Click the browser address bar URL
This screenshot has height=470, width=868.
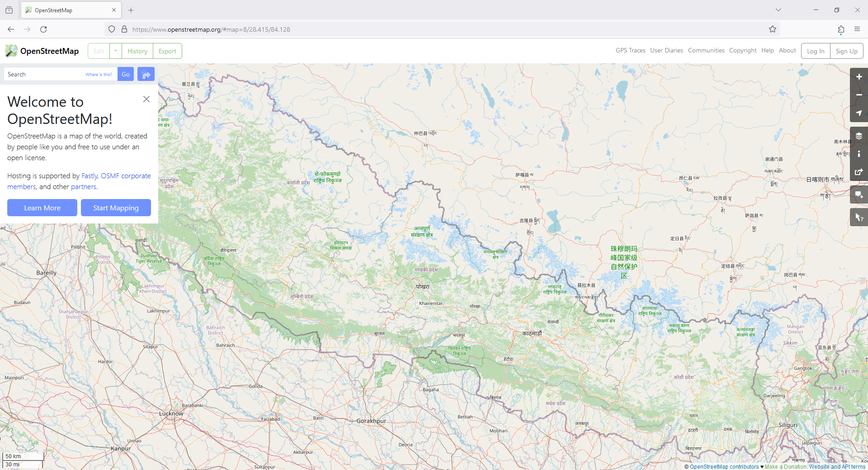(x=211, y=29)
